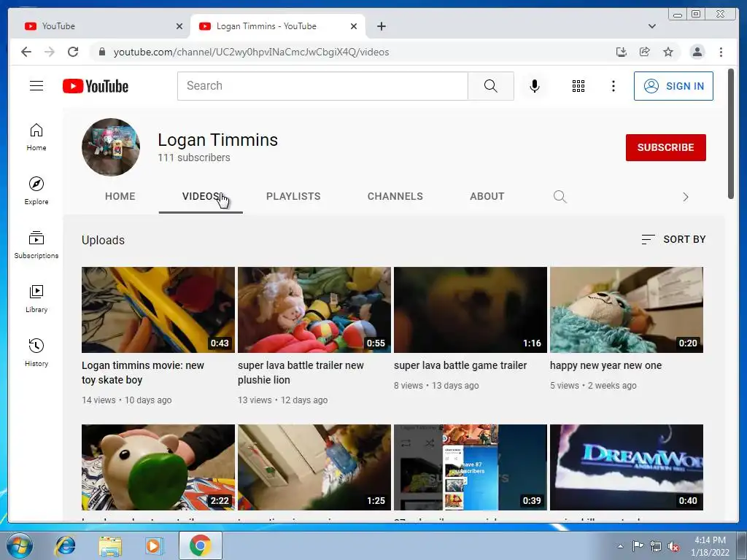Click the Logan Timmins channel avatar
This screenshot has height=560, width=747.
tap(111, 147)
